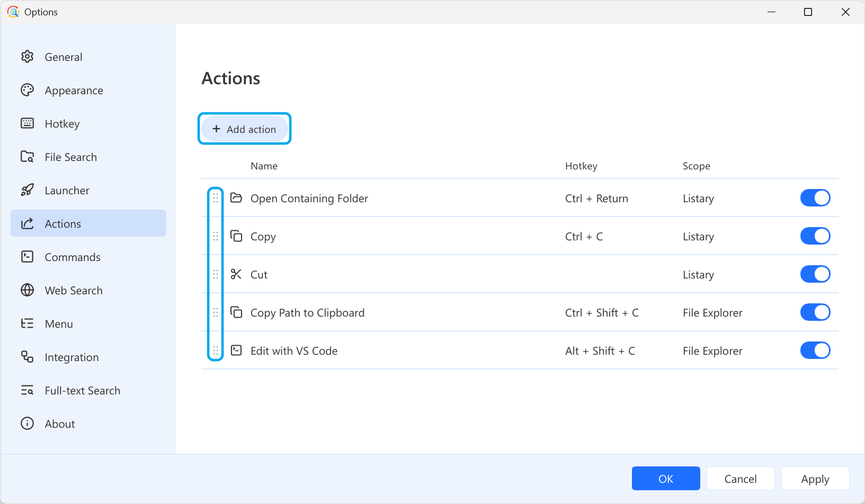
Task: Click the icon beside the Copy action
Action: [236, 236]
